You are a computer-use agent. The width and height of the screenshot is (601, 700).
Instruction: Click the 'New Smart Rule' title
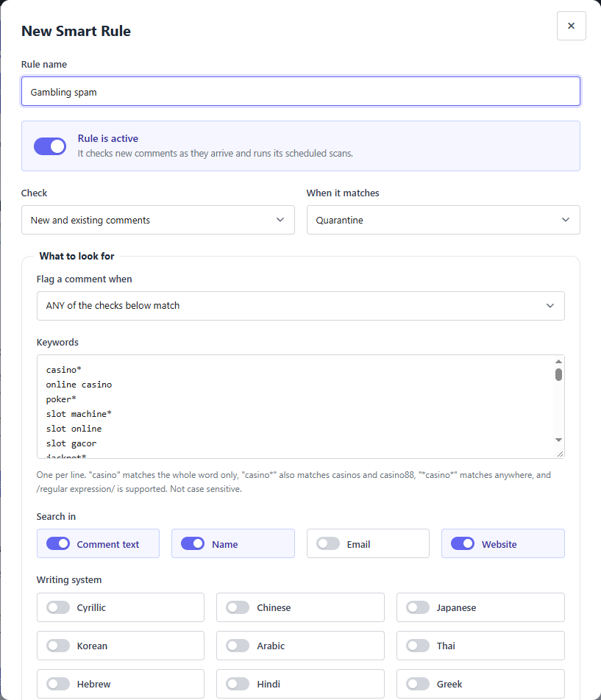click(x=76, y=31)
